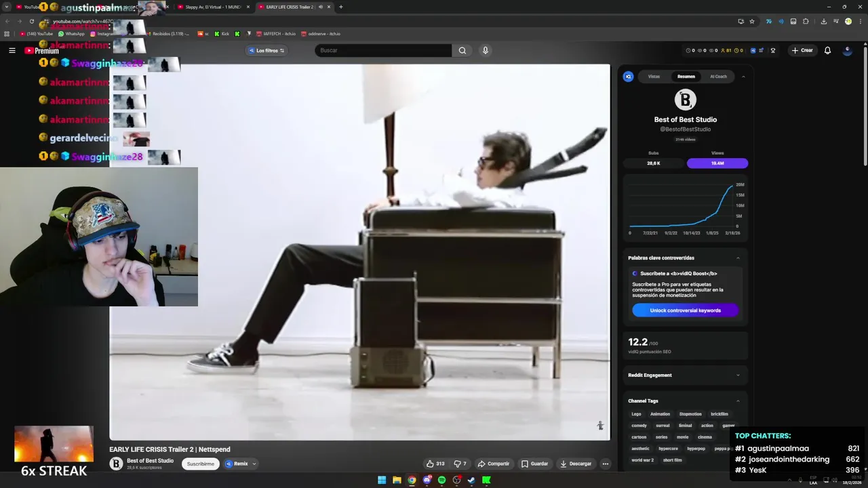
Task: Click in the Buscar search field
Action: 383,50
